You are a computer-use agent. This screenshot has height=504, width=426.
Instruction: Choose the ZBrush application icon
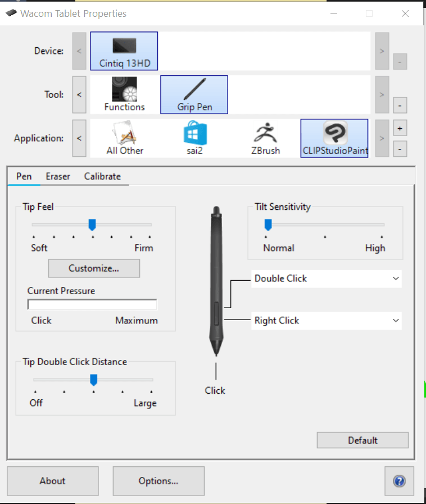pyautogui.click(x=265, y=138)
